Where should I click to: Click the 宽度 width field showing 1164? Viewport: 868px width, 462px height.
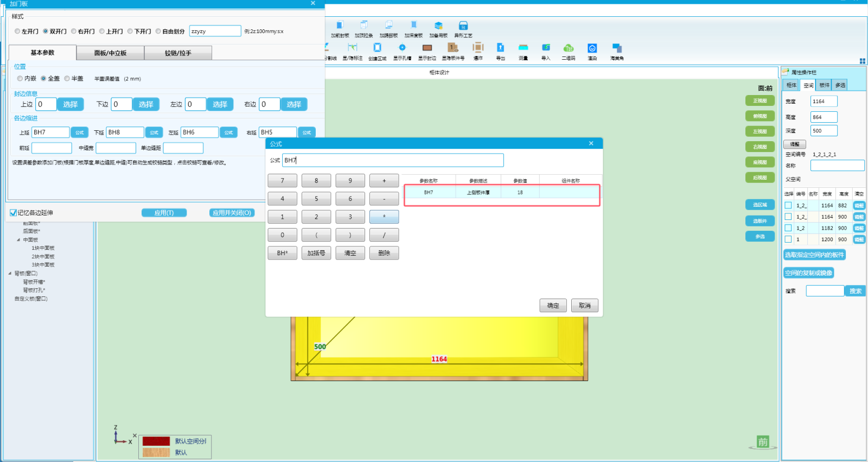coord(824,102)
